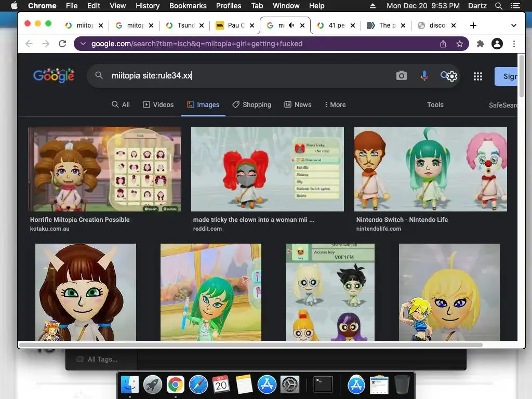Click the Chrome forward arrow

[x=46, y=44]
